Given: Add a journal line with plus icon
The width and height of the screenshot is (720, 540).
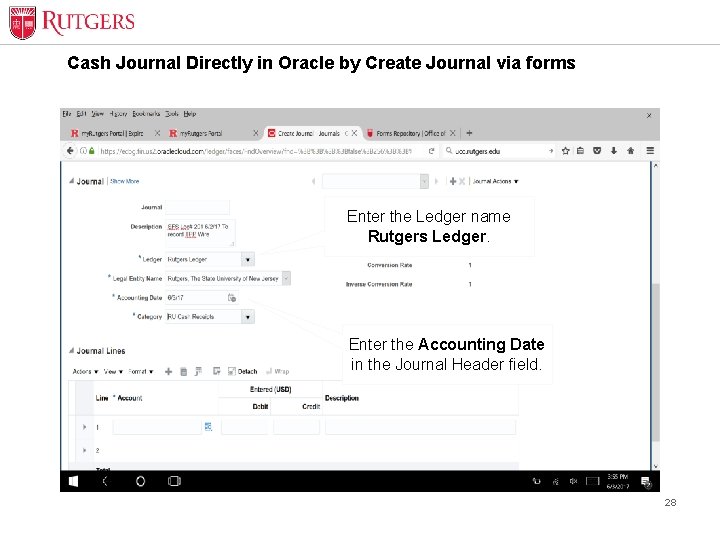Looking at the screenshot, I should [168, 371].
